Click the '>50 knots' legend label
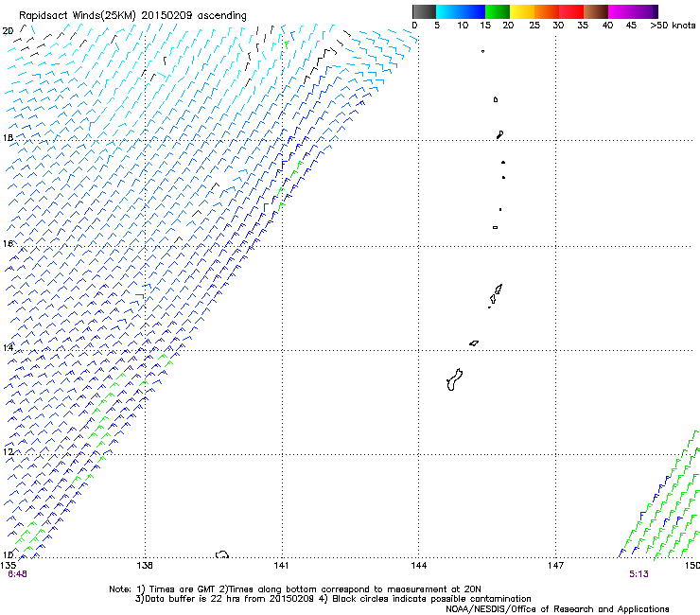This screenshot has height=615, width=700. click(x=673, y=26)
